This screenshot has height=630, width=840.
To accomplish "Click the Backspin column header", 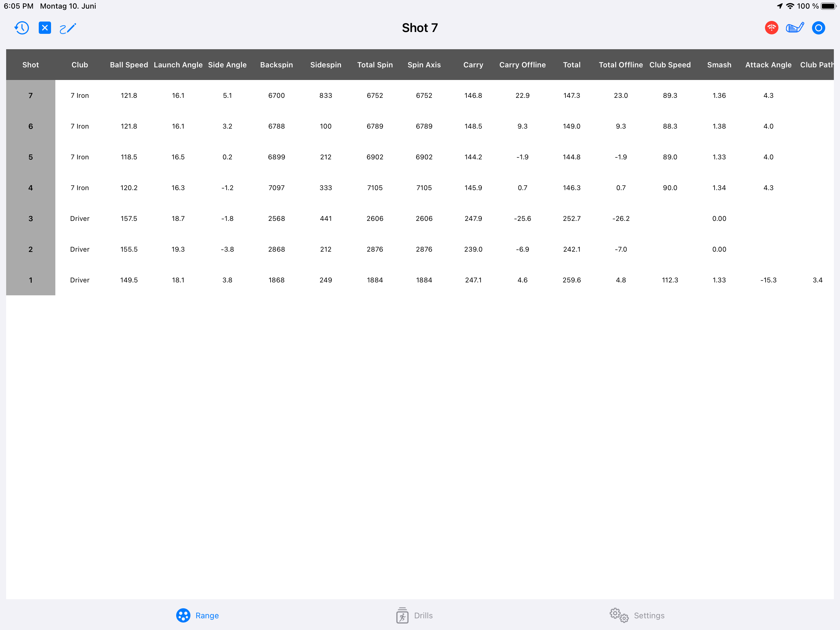I will (x=276, y=65).
